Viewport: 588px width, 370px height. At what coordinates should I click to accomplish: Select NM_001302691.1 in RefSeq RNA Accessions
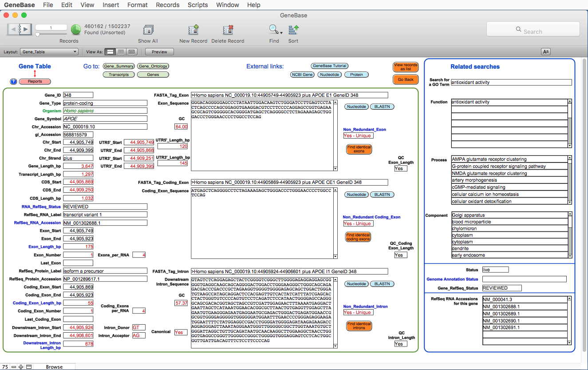(525, 327)
